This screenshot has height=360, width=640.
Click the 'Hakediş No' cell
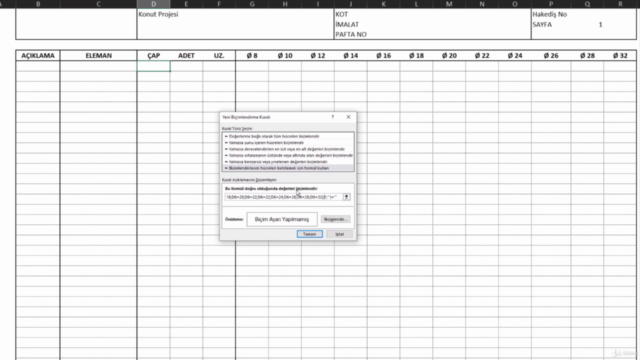pos(550,14)
